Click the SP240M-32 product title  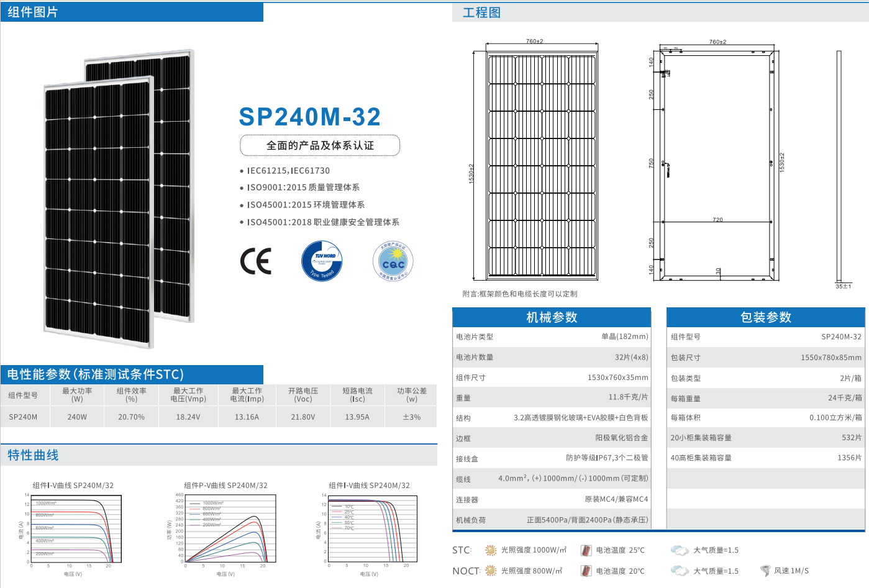coord(309,117)
